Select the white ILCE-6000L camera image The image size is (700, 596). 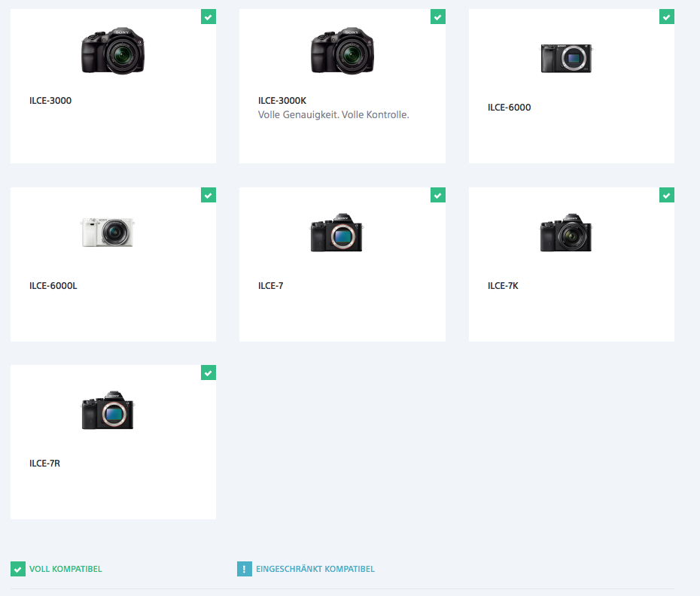[x=108, y=233]
